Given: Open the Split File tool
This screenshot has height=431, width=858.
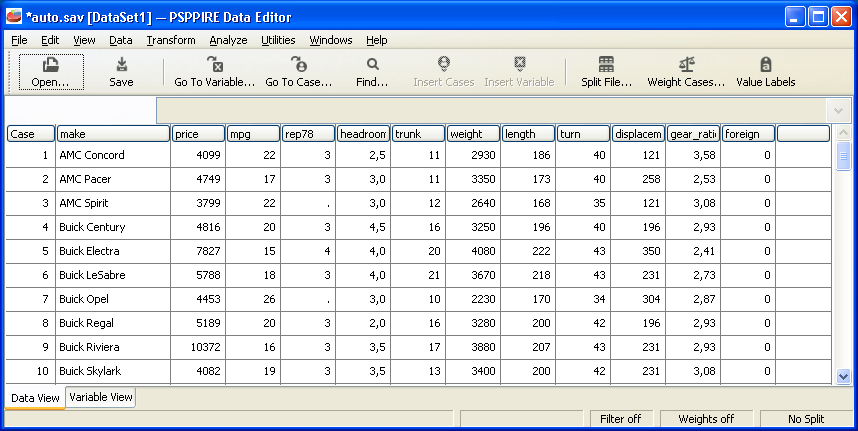Looking at the screenshot, I should [x=606, y=72].
